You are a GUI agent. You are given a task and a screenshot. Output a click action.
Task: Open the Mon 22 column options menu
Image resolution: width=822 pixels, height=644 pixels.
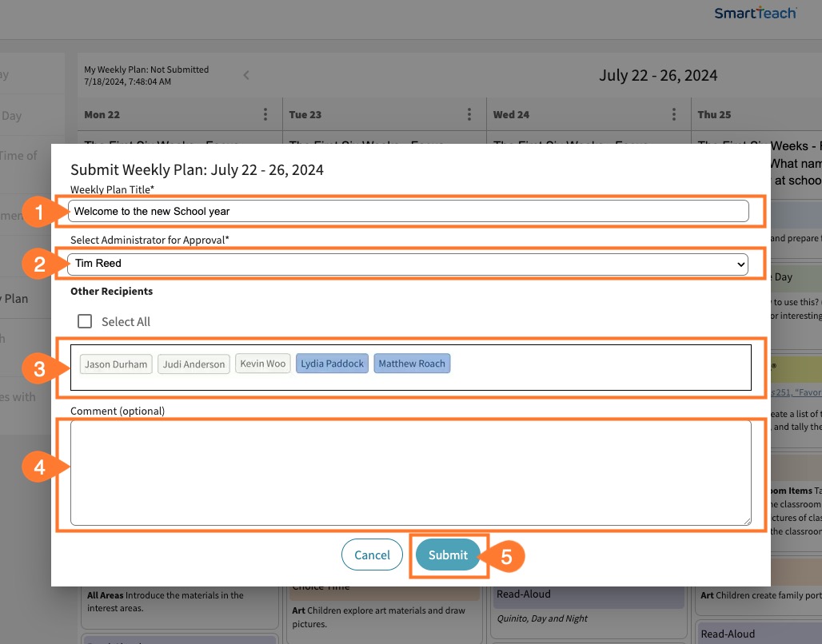point(266,114)
